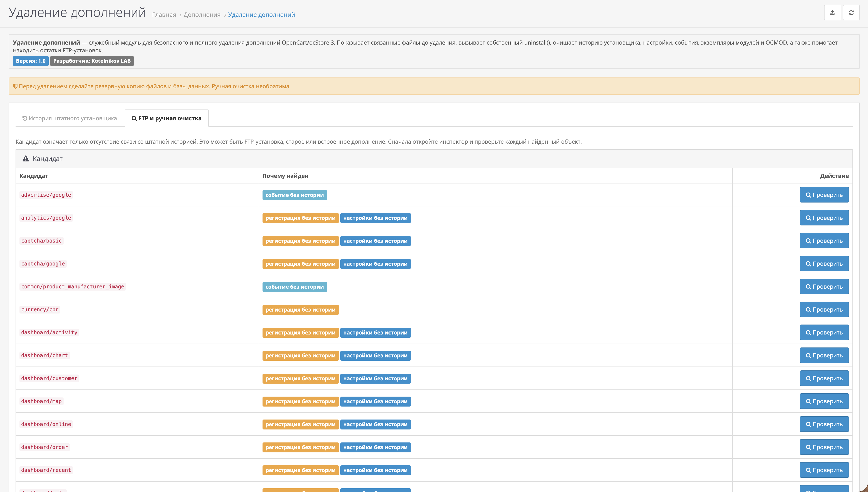
Task: Click Удаление дополнений breadcrumb link
Action: [x=261, y=14]
